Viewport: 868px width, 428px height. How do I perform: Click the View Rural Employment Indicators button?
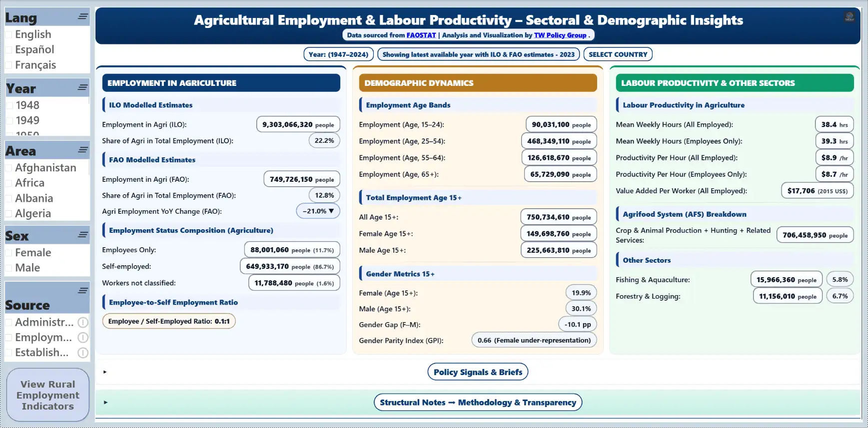coord(48,395)
